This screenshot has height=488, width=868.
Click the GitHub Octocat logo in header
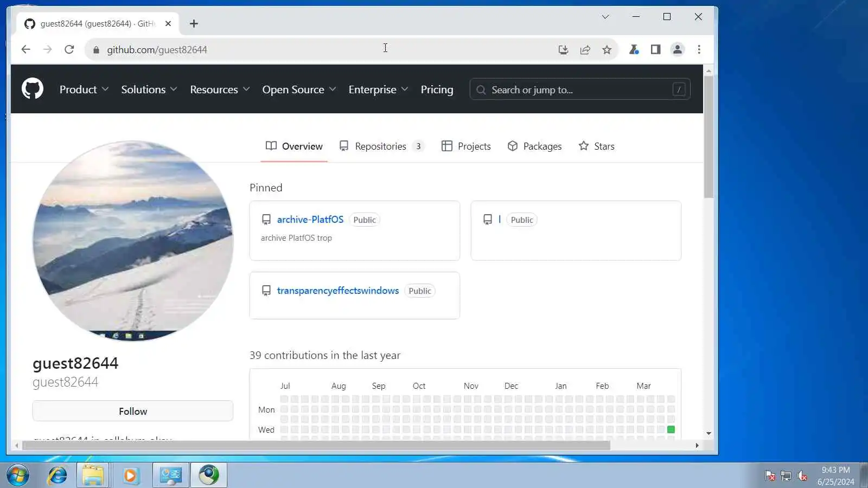33,89
